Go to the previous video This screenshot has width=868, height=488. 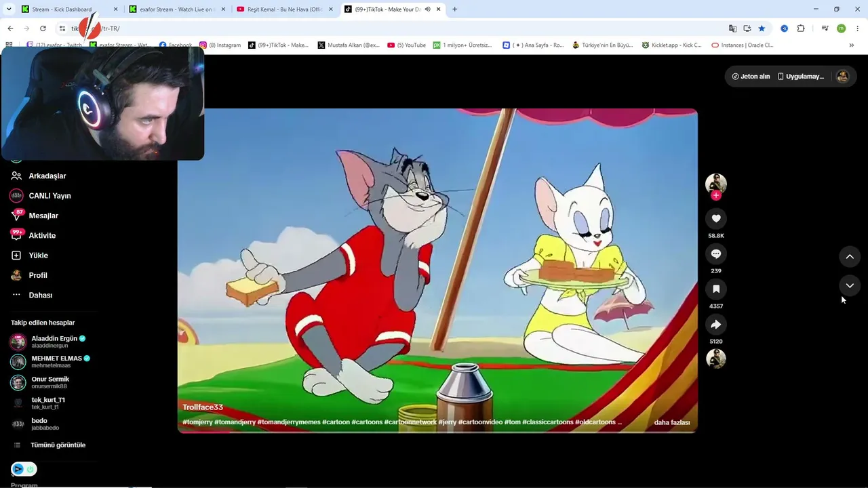tap(850, 256)
